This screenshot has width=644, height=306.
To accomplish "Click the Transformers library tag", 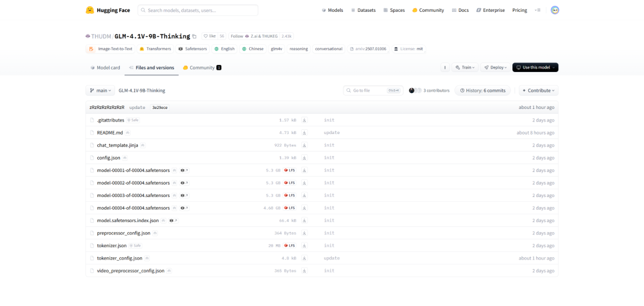I will (155, 49).
